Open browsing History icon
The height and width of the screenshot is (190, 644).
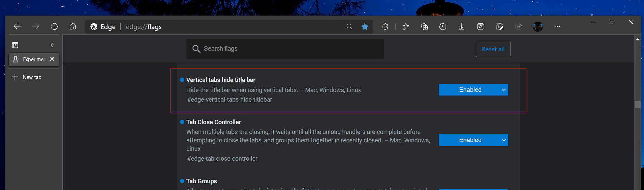443,27
